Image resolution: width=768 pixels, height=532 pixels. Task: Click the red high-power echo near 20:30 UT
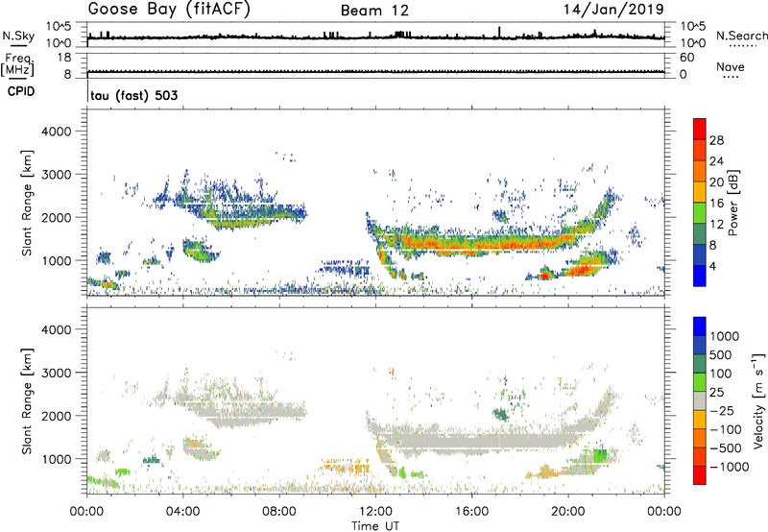pos(582,270)
